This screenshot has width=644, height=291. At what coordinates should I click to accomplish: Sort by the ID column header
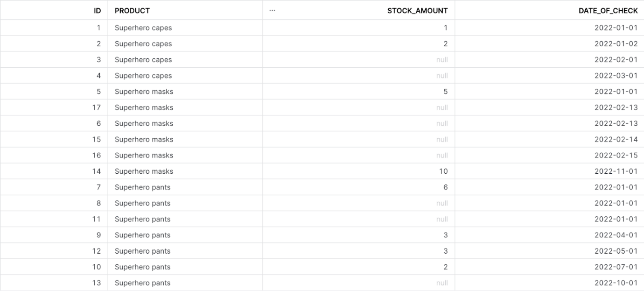98,10
